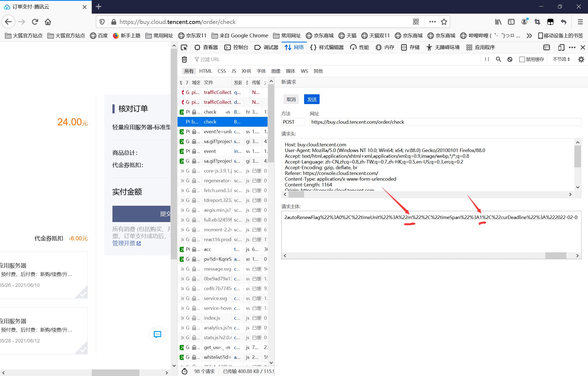Select the XHR filter tab

(x=246, y=71)
